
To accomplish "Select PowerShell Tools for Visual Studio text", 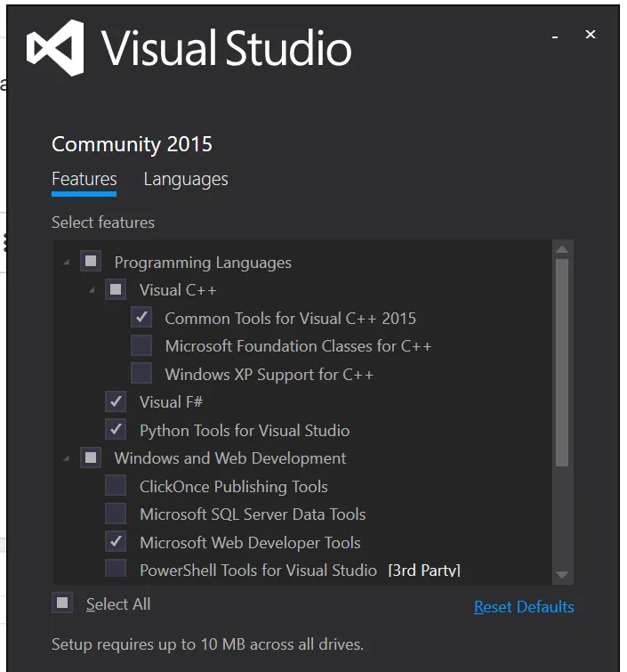I will 258,571.
